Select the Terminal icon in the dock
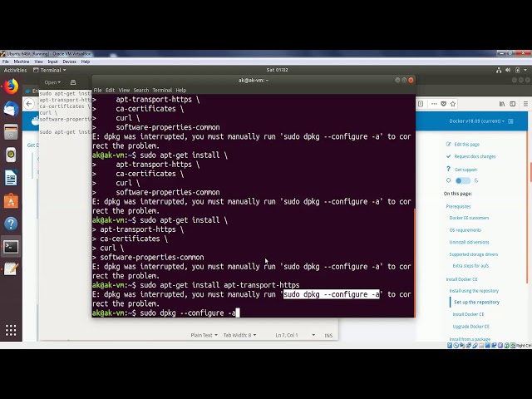 coord(11,247)
